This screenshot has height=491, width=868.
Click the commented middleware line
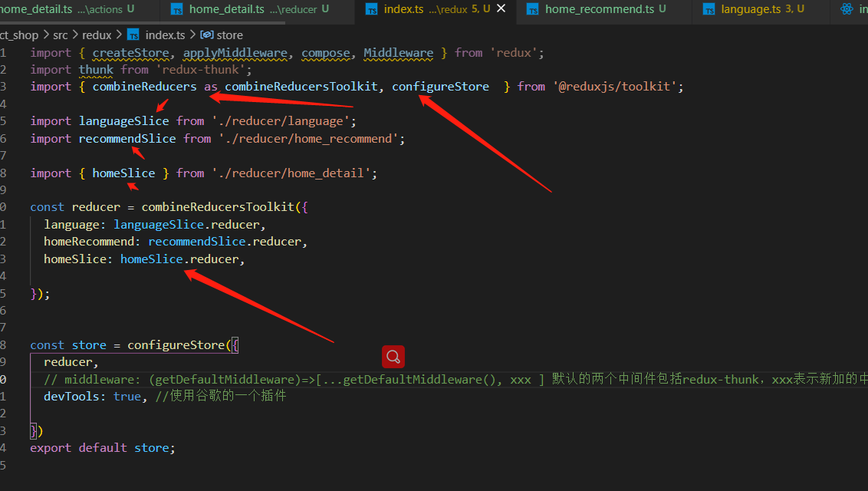[x=455, y=379]
